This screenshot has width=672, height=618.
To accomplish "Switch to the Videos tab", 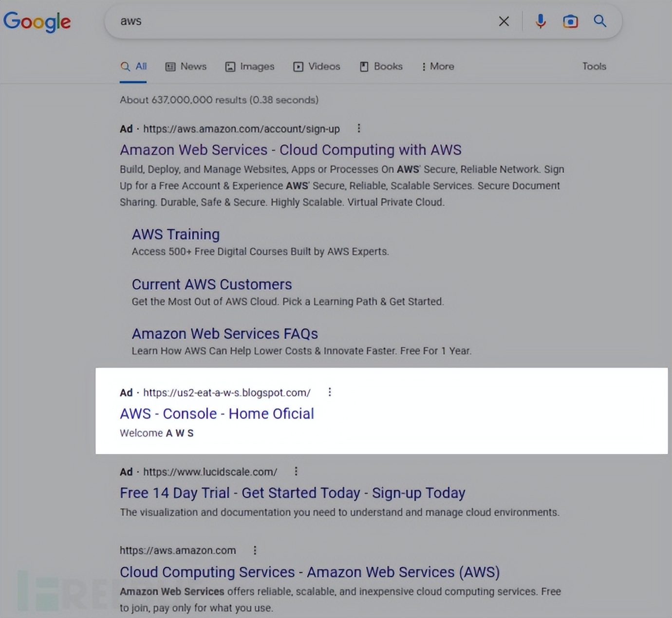I will pos(317,67).
